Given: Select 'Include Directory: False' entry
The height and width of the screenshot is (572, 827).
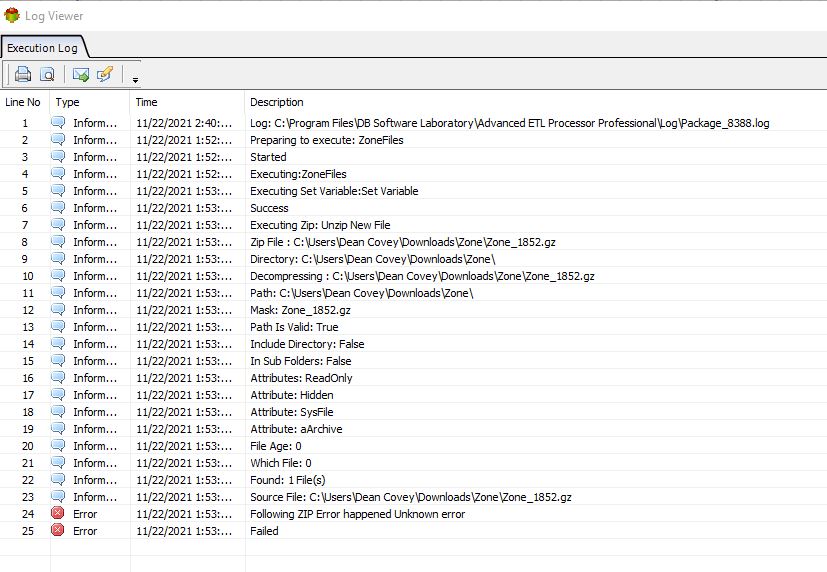Looking at the screenshot, I should coord(307,344).
